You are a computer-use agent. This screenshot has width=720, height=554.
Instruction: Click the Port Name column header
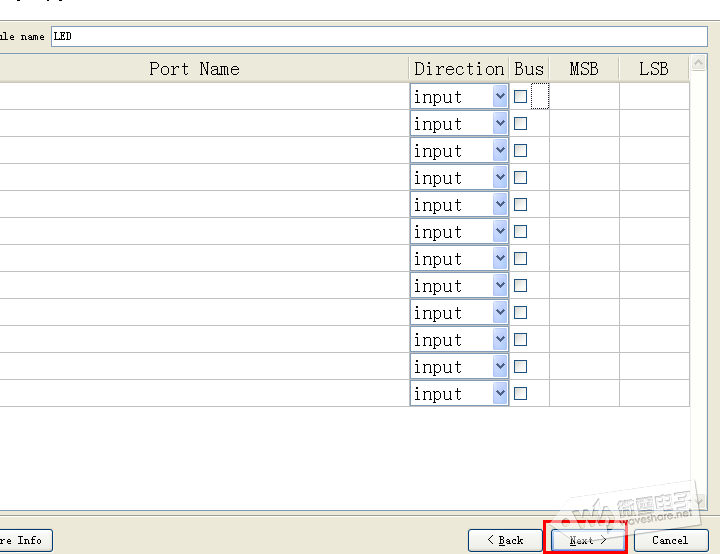pos(195,69)
